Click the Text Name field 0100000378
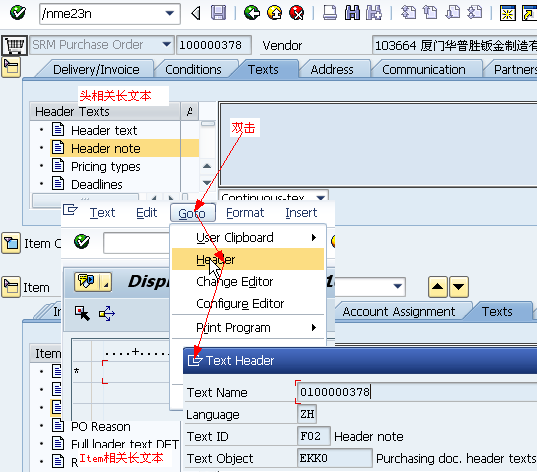 click(x=416, y=392)
